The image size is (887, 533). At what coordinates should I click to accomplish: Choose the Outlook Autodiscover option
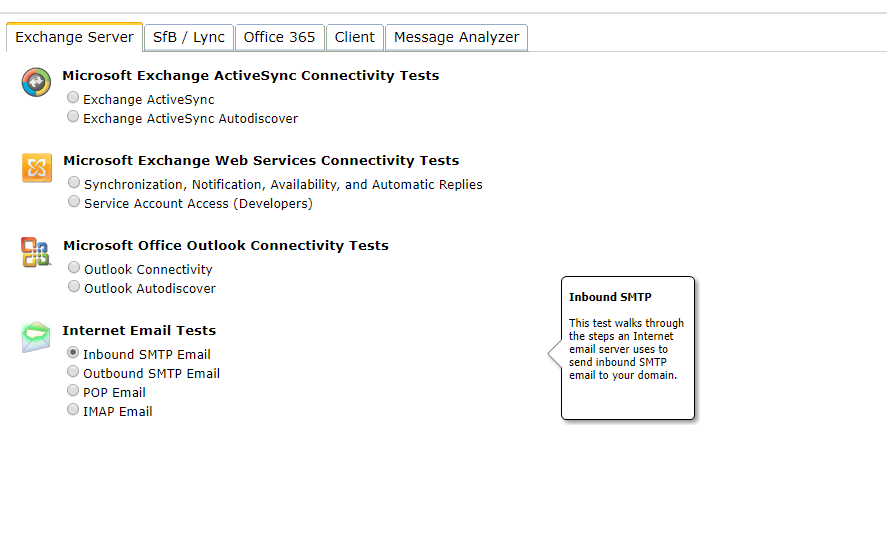pyautogui.click(x=74, y=286)
